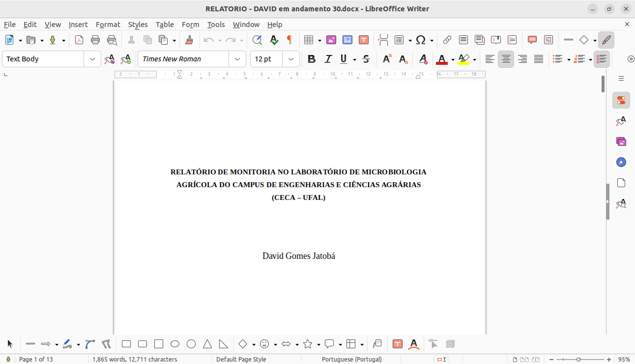Expand the Special Character dropdown arrow
The width and height of the screenshot is (635, 364).
pos(432,40)
